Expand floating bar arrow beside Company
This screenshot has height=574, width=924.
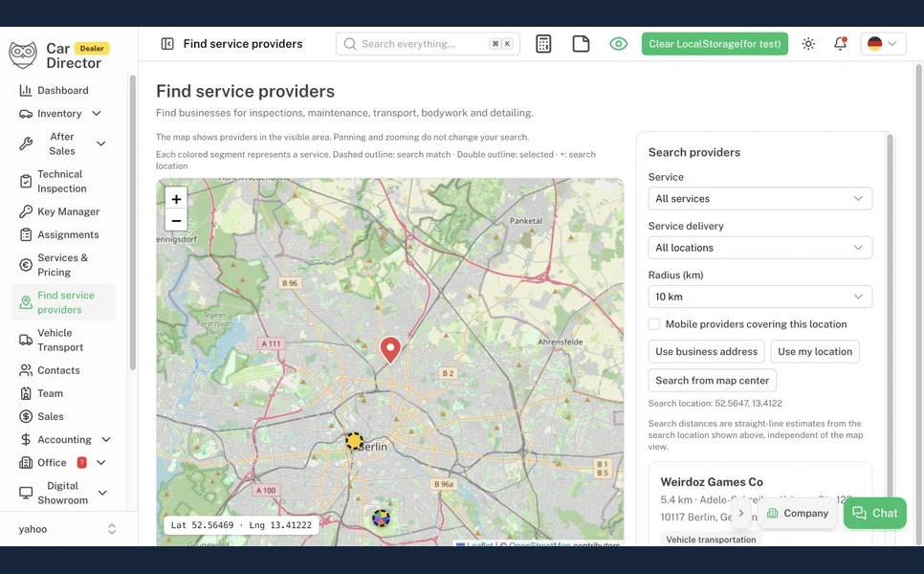tap(740, 514)
